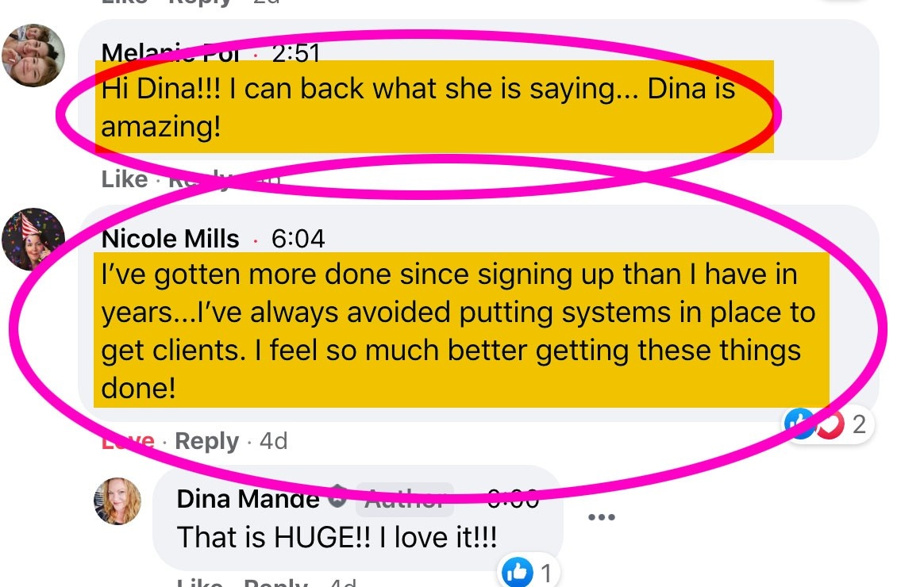Open Nicole Mills' profile picture
The image size is (924, 587).
33,239
